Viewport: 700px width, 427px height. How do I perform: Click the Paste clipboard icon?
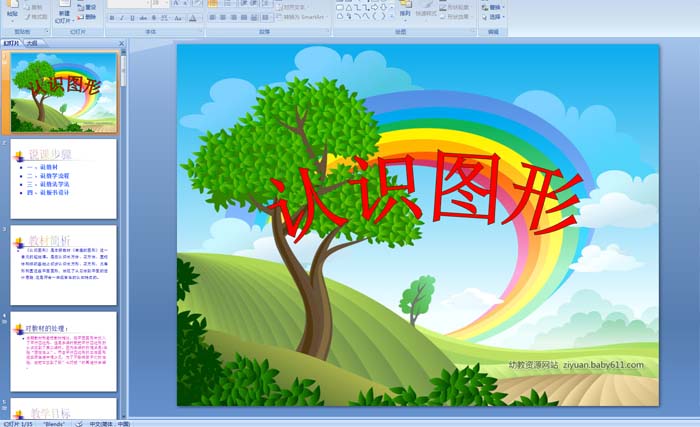[12, 6]
